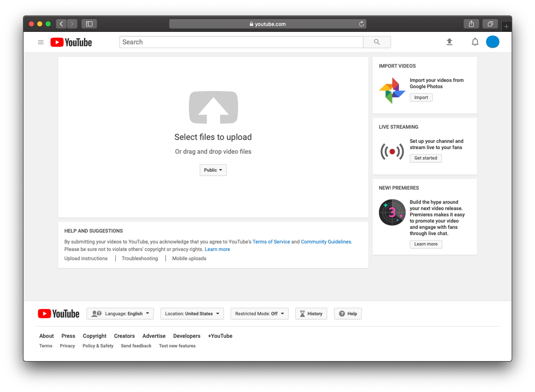The image size is (535, 392).
Task: Click Developers in footer
Action: [x=187, y=336]
